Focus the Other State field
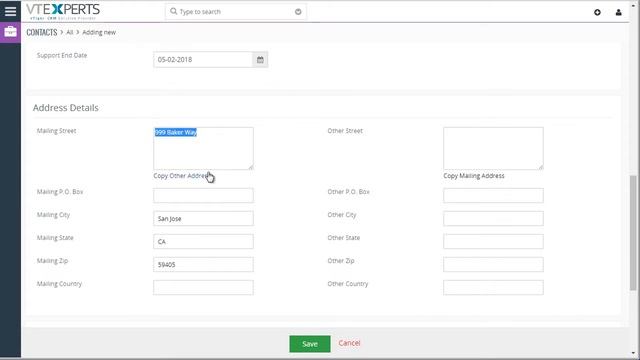 click(x=493, y=241)
